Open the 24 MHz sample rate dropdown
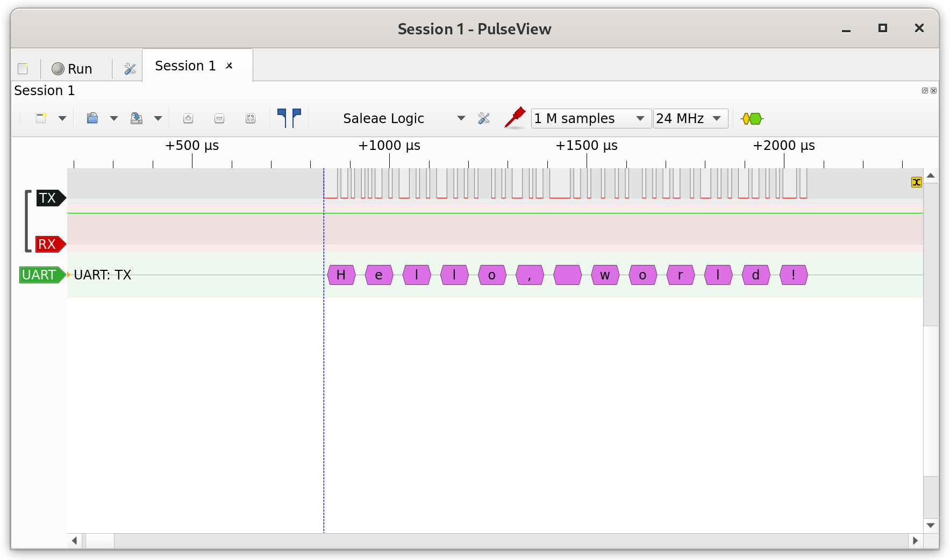The height and width of the screenshot is (560, 950). point(690,118)
